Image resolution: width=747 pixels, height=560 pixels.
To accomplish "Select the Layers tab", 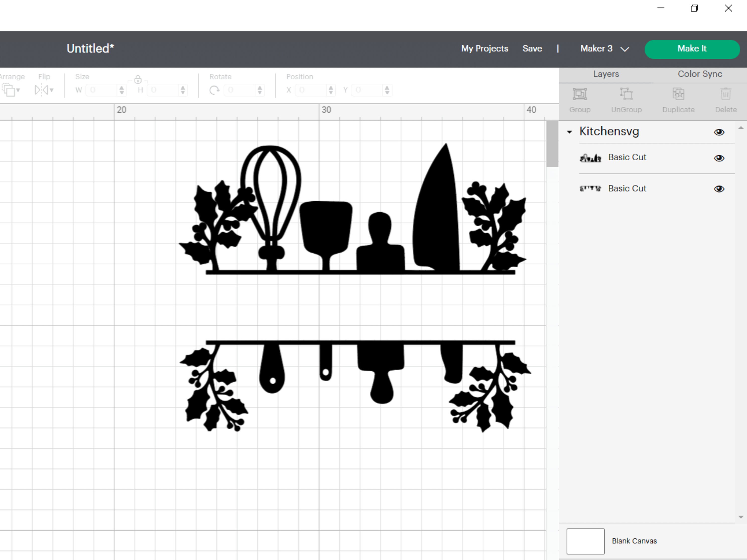I will point(606,74).
